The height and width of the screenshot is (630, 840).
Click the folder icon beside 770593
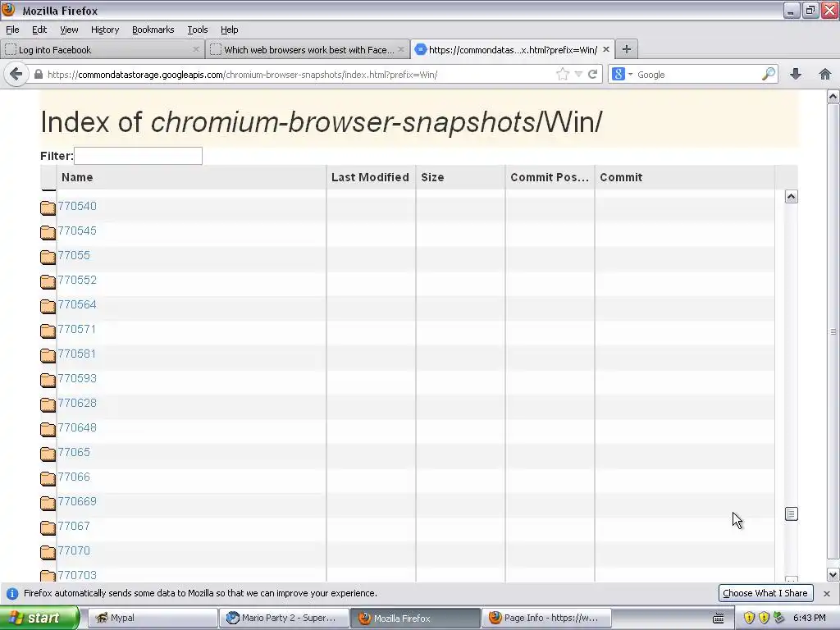pyautogui.click(x=48, y=380)
